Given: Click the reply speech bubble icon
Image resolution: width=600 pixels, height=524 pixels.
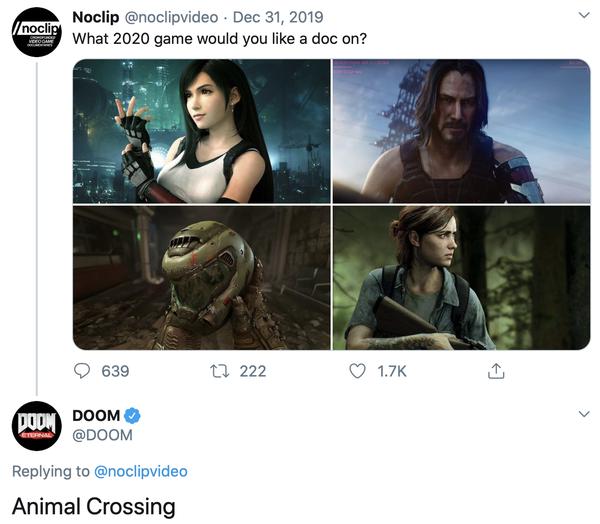Looking at the screenshot, I should click(82, 371).
